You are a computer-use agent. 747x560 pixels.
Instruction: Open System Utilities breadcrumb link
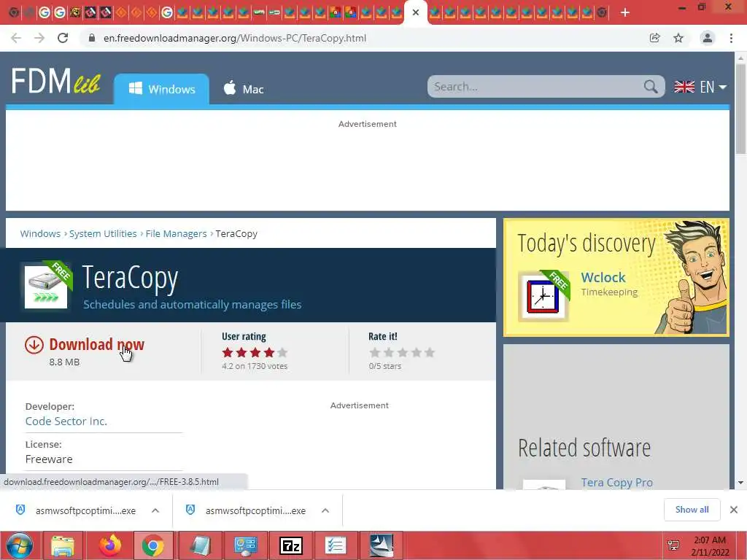coord(103,234)
